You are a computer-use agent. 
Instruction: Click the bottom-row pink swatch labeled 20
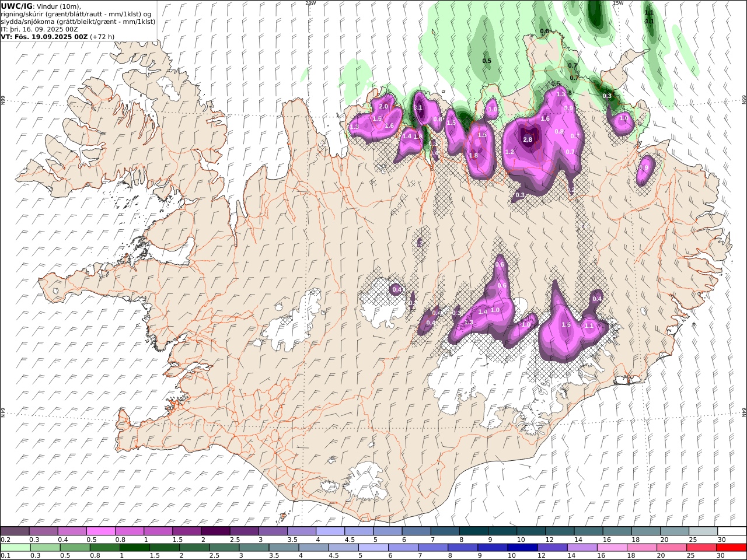point(671,547)
